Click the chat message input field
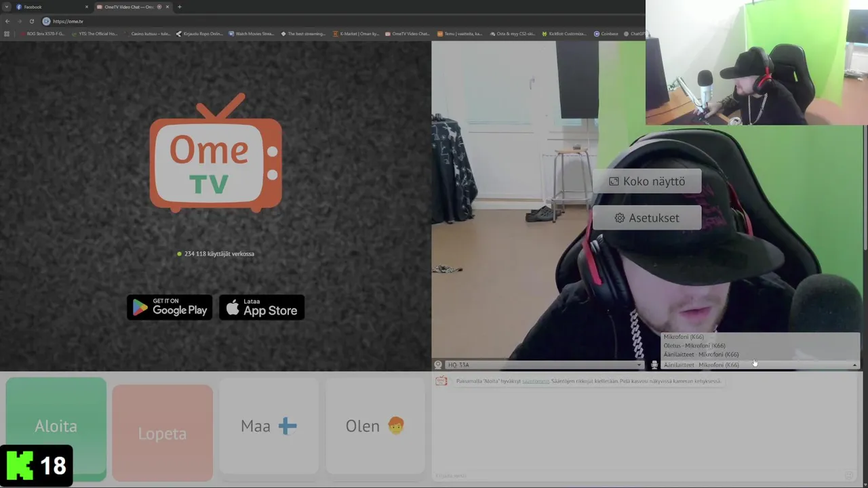Viewport: 868px width, 488px height. [x=637, y=476]
